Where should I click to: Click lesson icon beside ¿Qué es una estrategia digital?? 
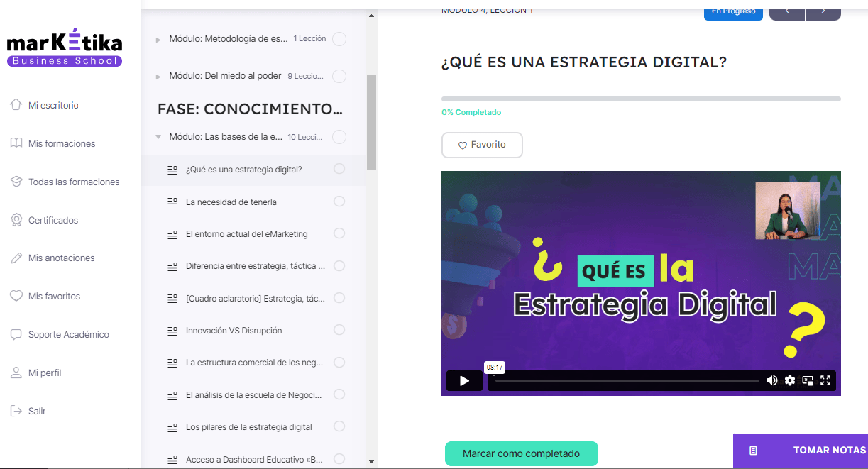pos(172,170)
